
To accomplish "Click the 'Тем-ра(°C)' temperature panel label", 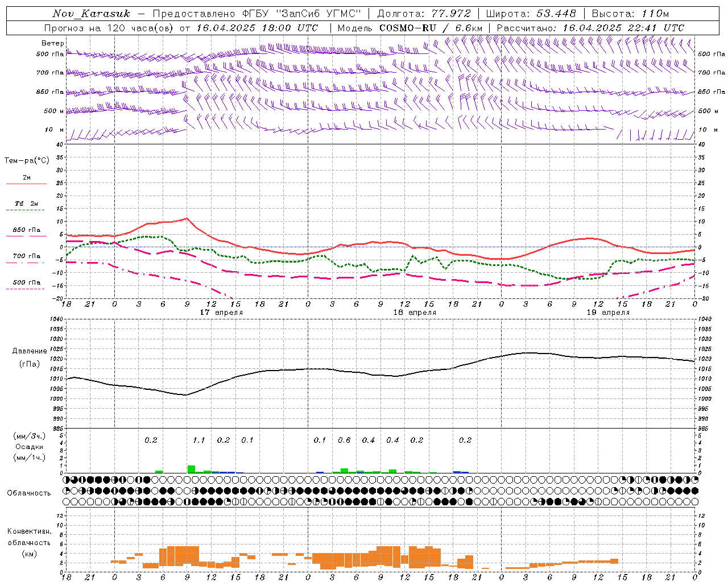I will [27, 161].
